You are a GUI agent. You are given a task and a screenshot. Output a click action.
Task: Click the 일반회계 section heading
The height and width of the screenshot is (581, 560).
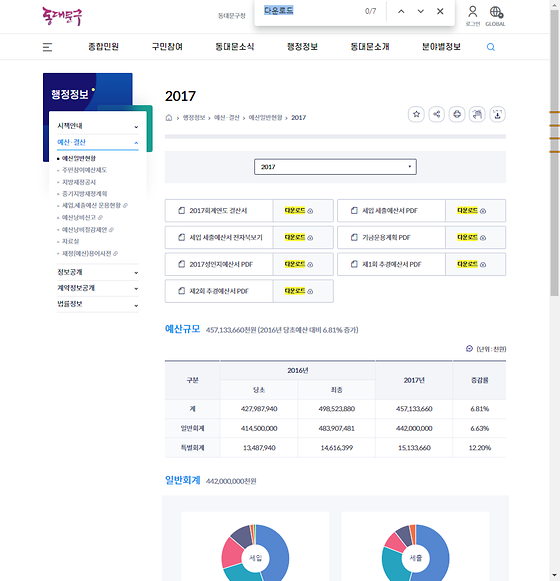(182, 480)
